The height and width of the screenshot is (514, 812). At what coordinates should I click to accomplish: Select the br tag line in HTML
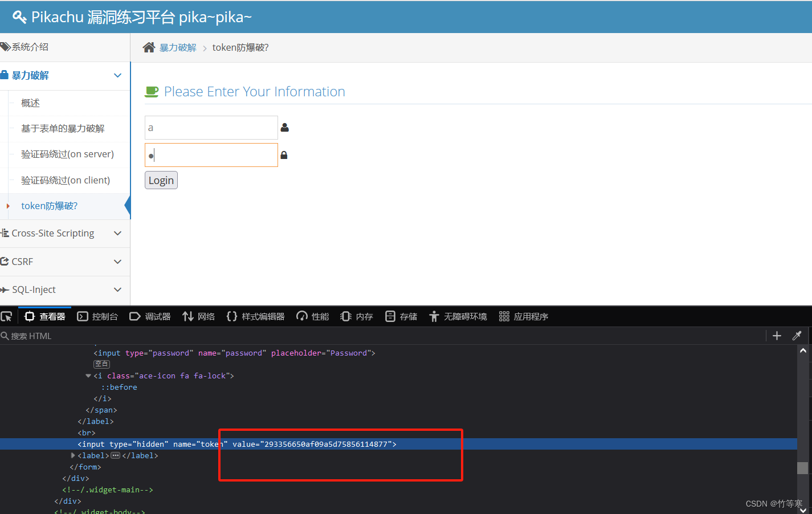(87, 433)
